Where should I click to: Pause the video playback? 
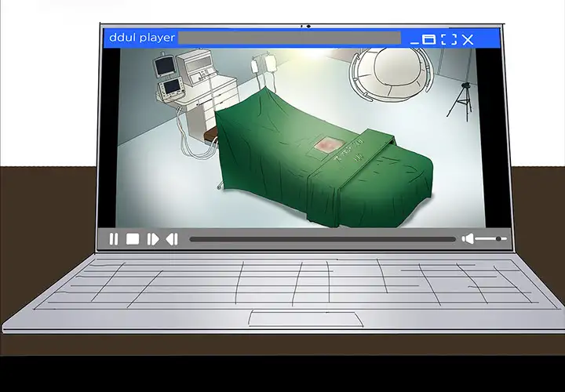click(x=114, y=239)
